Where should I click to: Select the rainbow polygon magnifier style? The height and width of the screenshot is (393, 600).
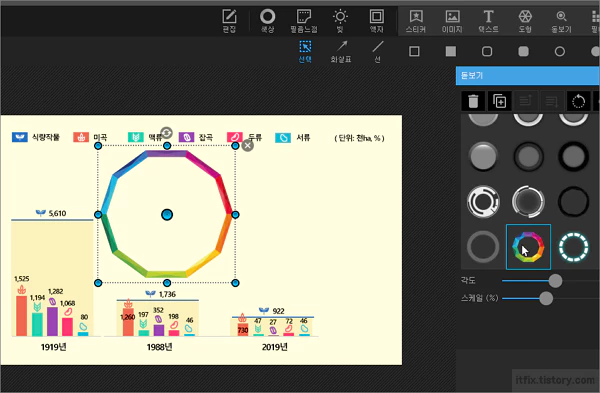pos(528,247)
